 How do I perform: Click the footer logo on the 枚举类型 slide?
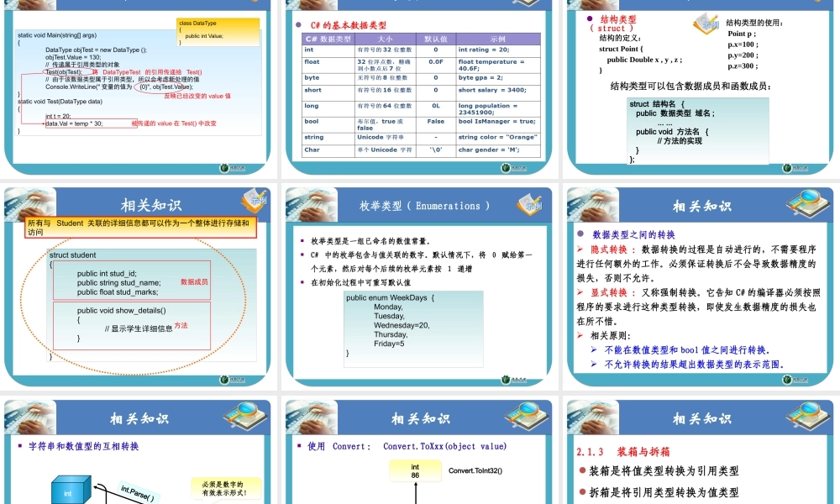514,380
